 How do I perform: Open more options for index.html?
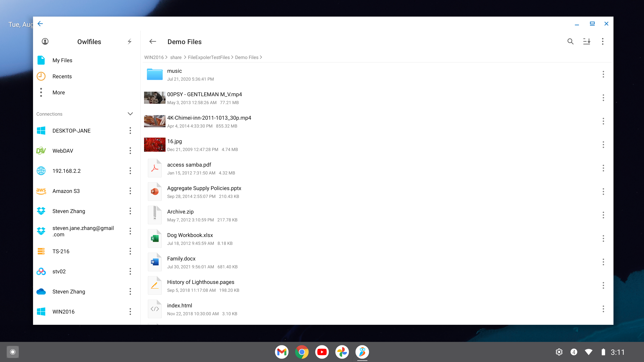click(x=603, y=309)
